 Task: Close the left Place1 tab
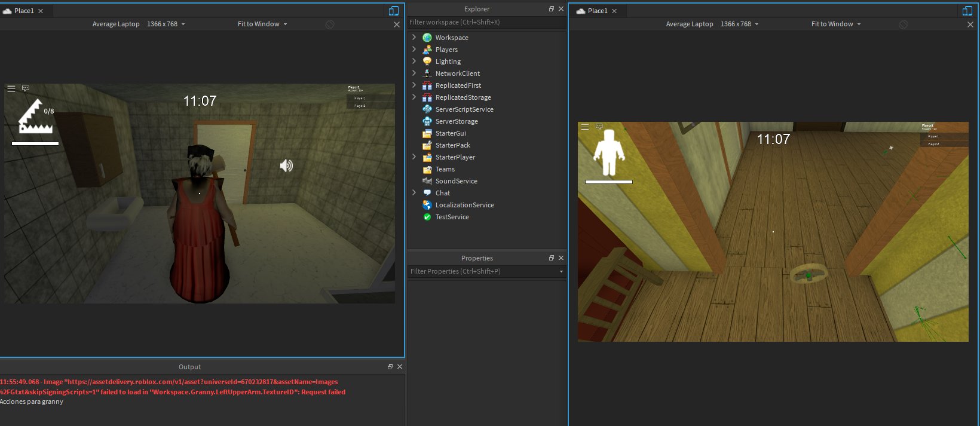(41, 11)
